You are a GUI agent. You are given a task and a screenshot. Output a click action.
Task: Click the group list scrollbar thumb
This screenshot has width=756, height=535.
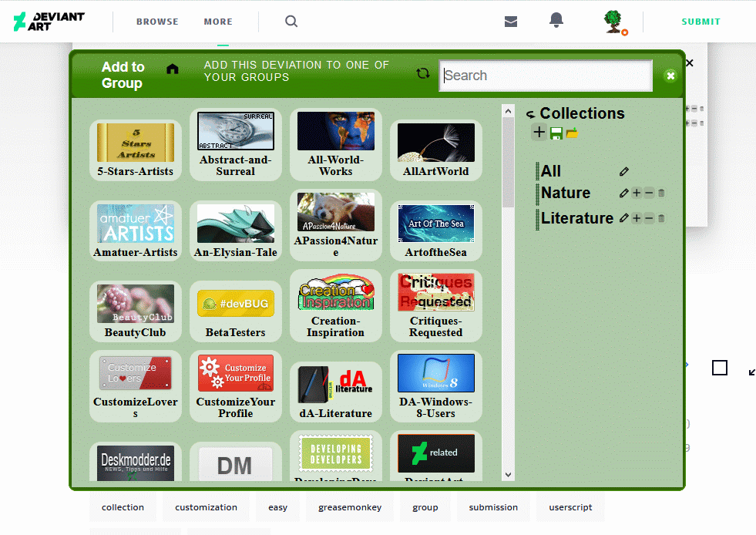pos(508,162)
